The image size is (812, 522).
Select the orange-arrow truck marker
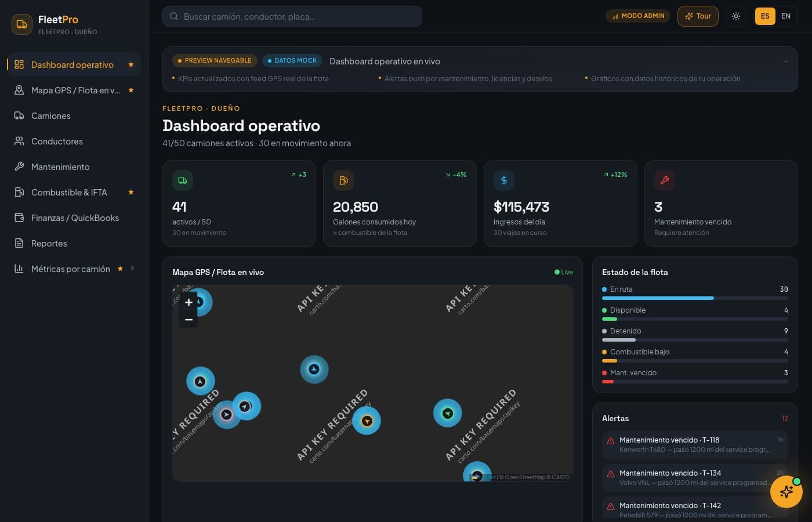(x=367, y=421)
